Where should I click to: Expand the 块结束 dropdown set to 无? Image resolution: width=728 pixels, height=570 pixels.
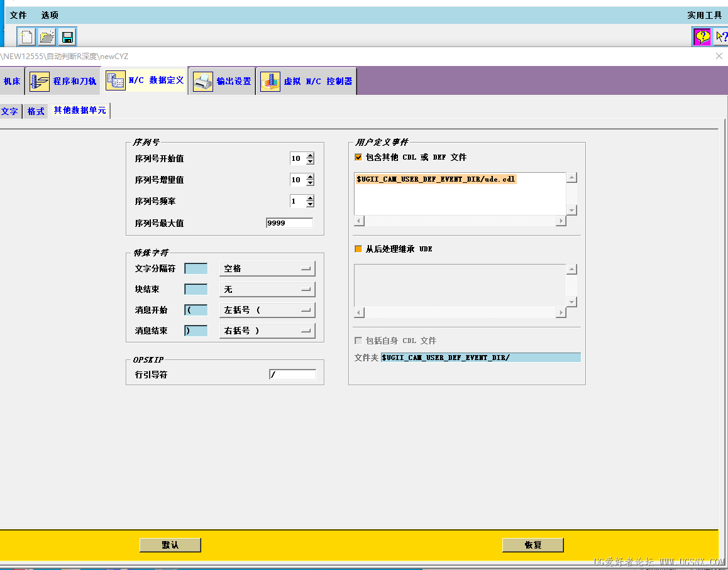coord(267,288)
